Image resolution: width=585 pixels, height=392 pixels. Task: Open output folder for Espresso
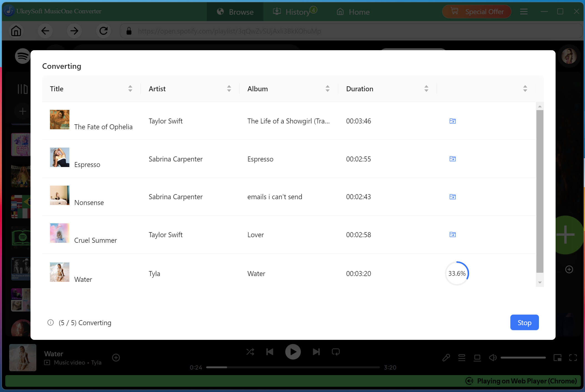coord(453,159)
